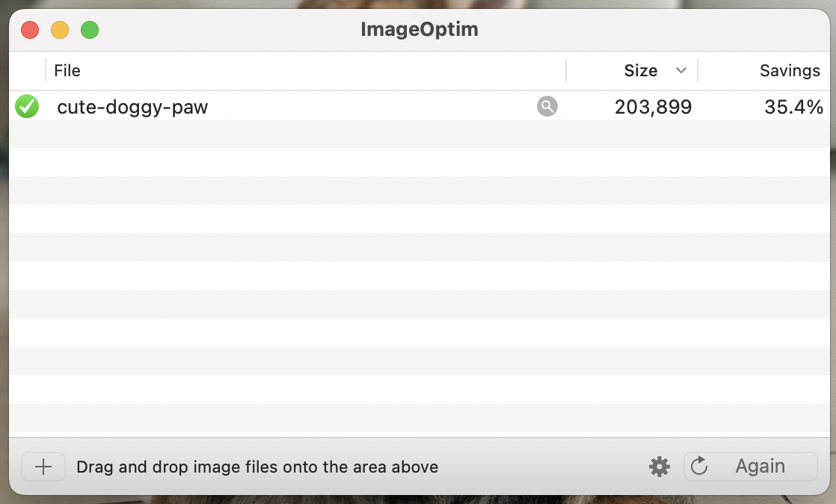Select the File column header
836x504 pixels.
(67, 70)
